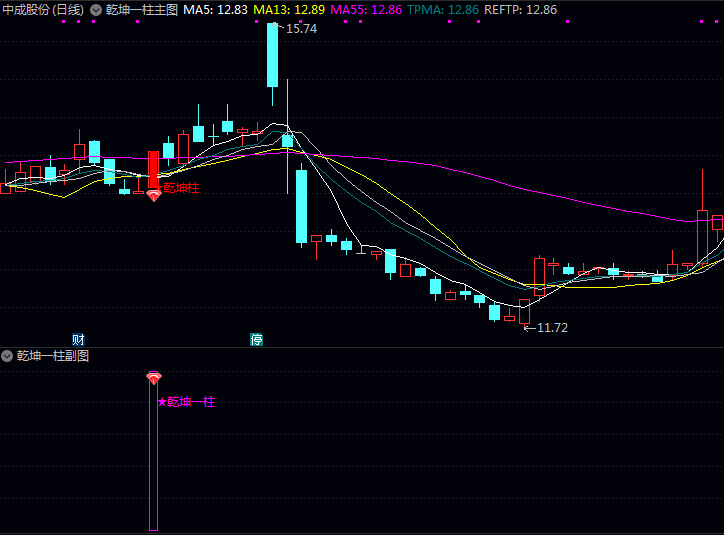Click the 财 financial event marker
Screen dimensions: 724x535
point(78,340)
